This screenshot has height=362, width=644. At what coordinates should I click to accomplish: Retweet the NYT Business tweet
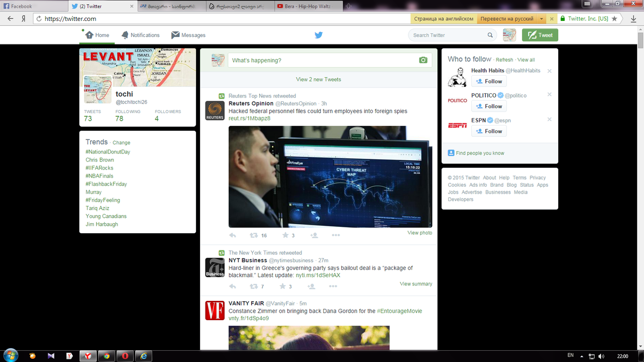point(253,286)
